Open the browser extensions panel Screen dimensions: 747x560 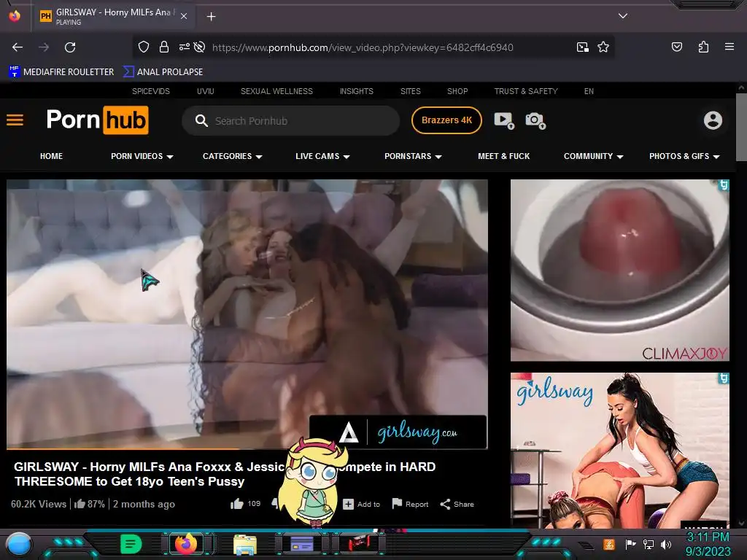coord(703,47)
